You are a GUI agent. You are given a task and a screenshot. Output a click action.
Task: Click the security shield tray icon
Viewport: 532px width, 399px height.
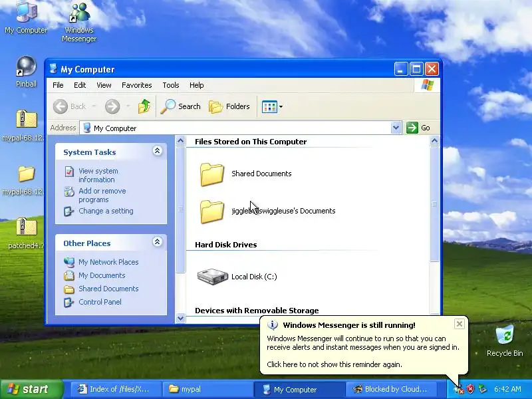point(470,389)
